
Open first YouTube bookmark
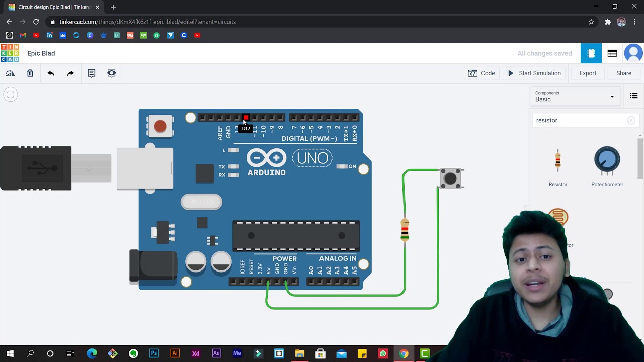coord(36,35)
